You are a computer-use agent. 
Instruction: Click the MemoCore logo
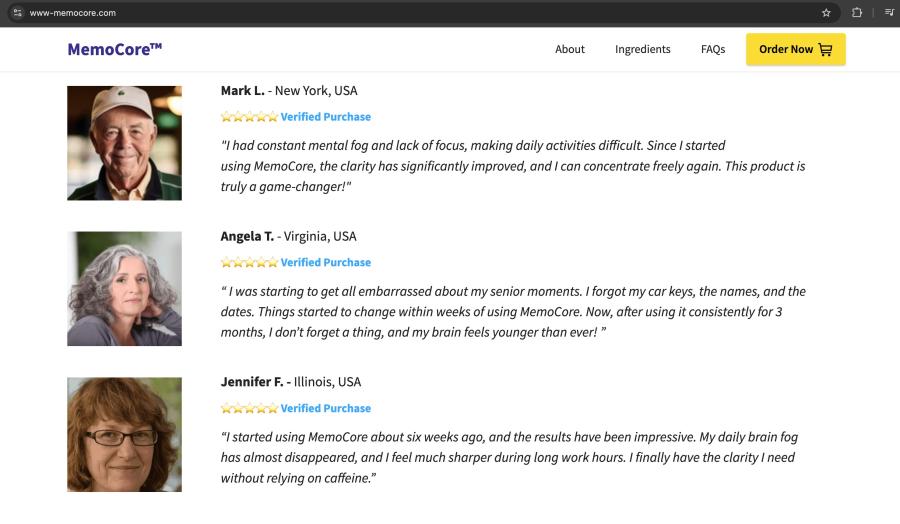115,49
